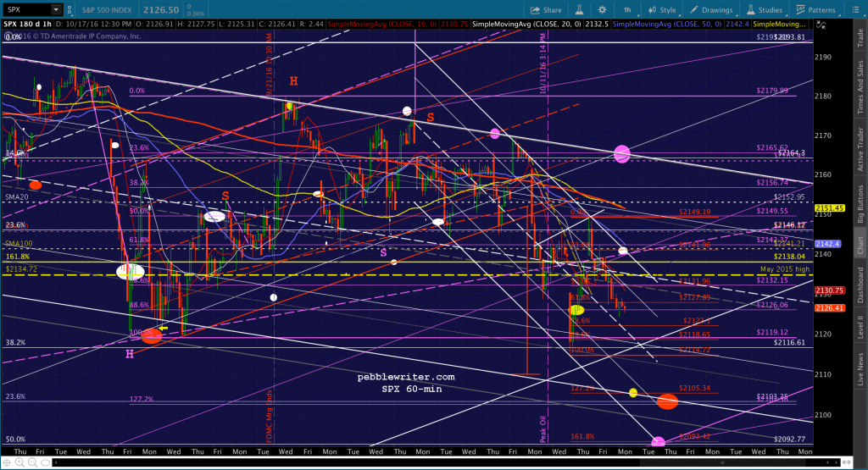Open the Live News sidebar tab

[860, 369]
